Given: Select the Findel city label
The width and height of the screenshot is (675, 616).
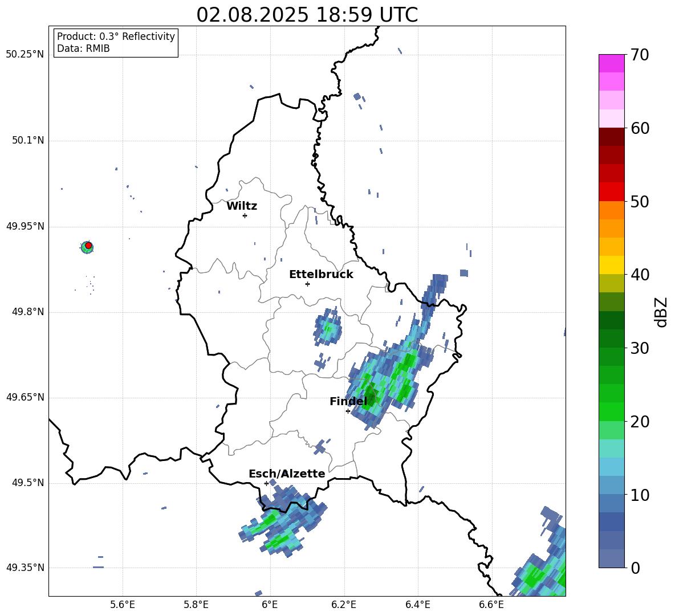Looking at the screenshot, I should (348, 401).
